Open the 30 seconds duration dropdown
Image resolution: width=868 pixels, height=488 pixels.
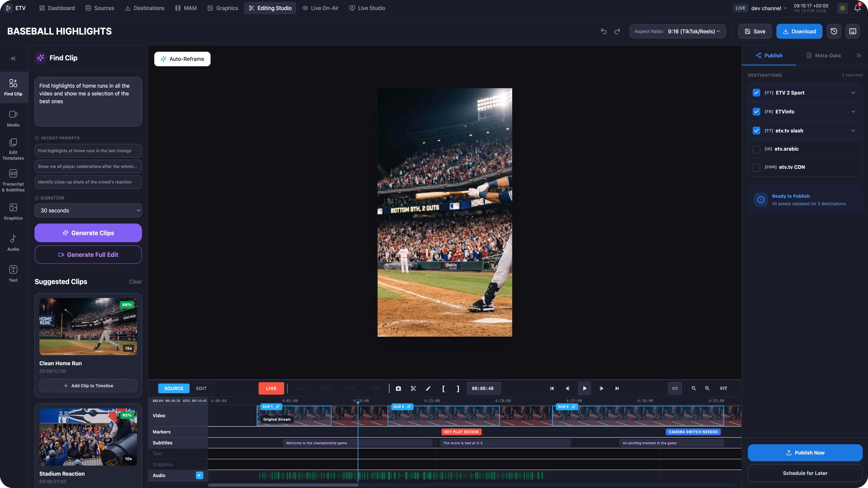point(88,210)
